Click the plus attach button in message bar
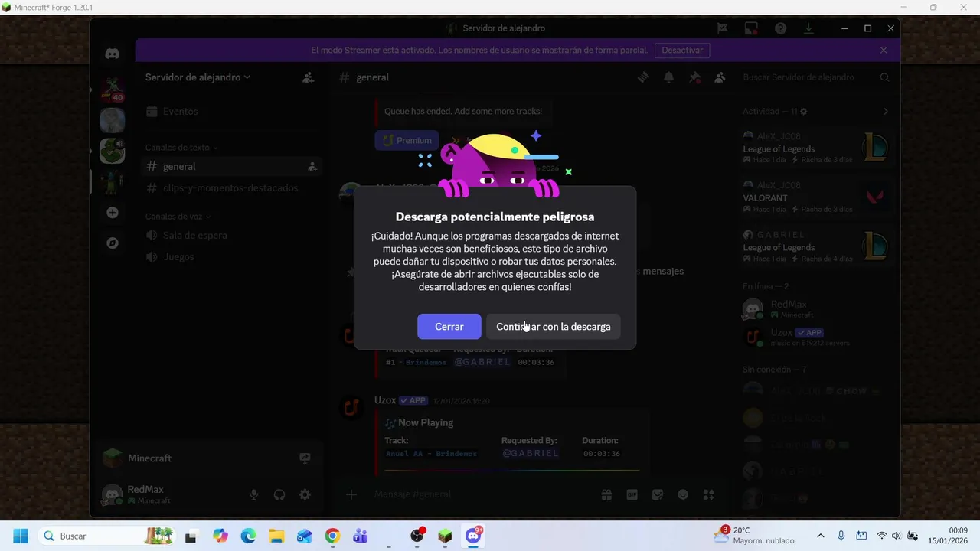This screenshot has height=551, width=980. [351, 494]
